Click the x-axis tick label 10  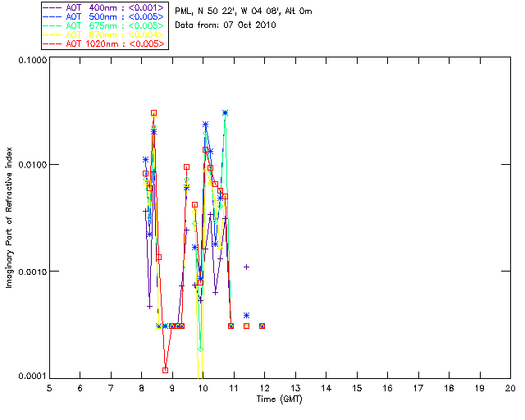(203, 387)
